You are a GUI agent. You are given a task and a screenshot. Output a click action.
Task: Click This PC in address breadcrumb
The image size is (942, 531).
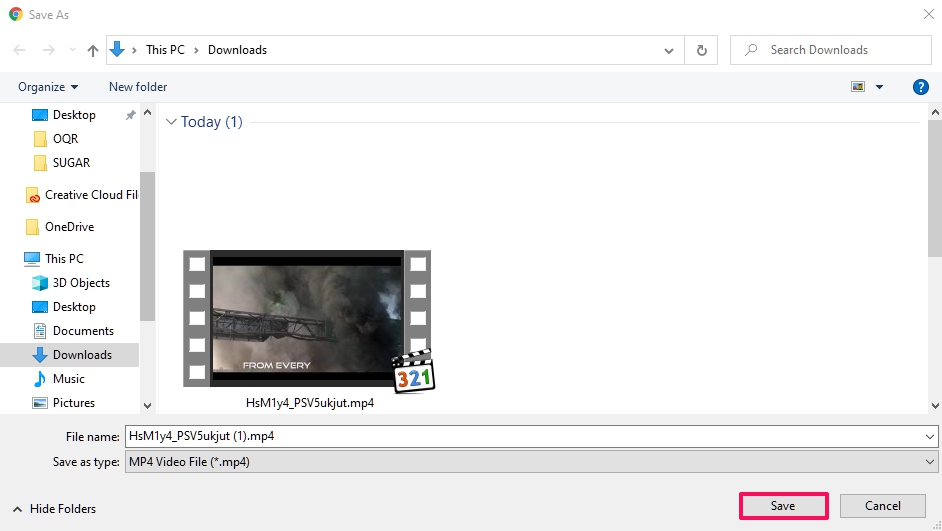[x=164, y=50]
